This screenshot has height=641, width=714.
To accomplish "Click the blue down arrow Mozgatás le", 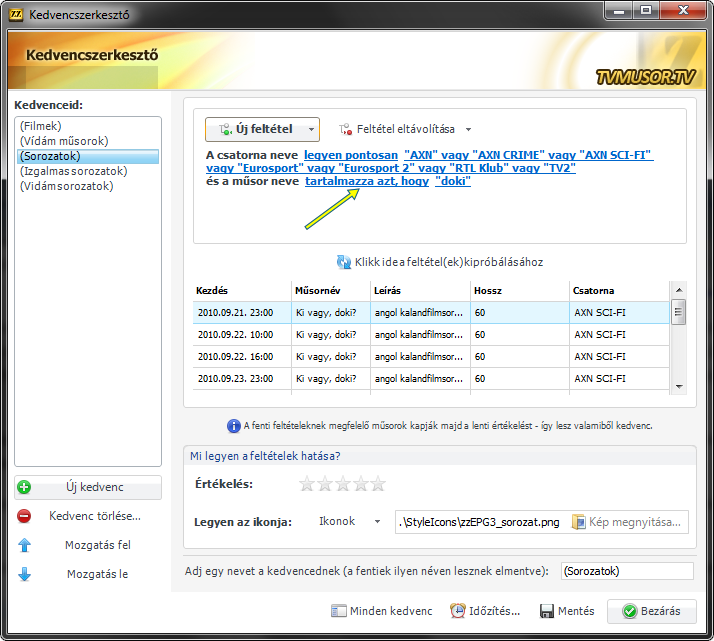I will coord(25,574).
